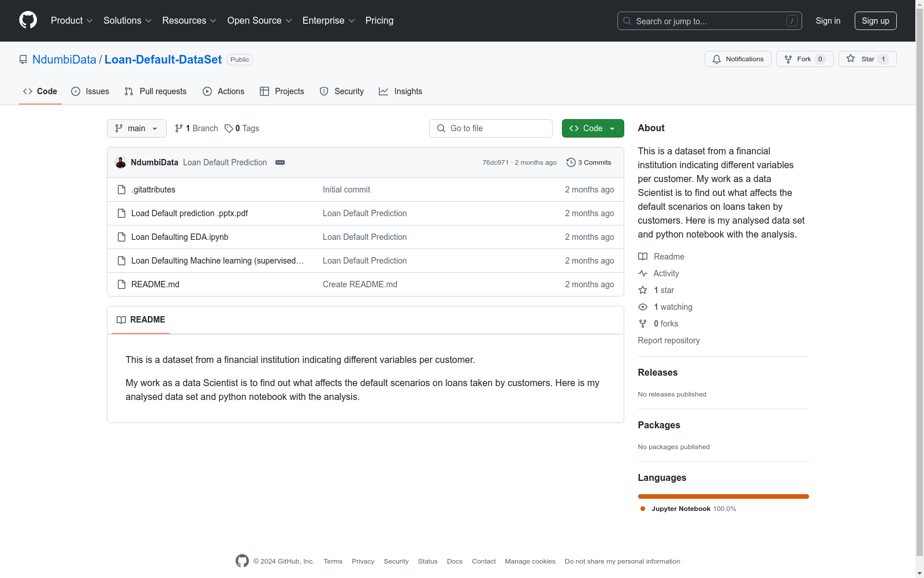The image size is (924, 578).
Task: Open the main branch dropdown
Action: tap(137, 128)
